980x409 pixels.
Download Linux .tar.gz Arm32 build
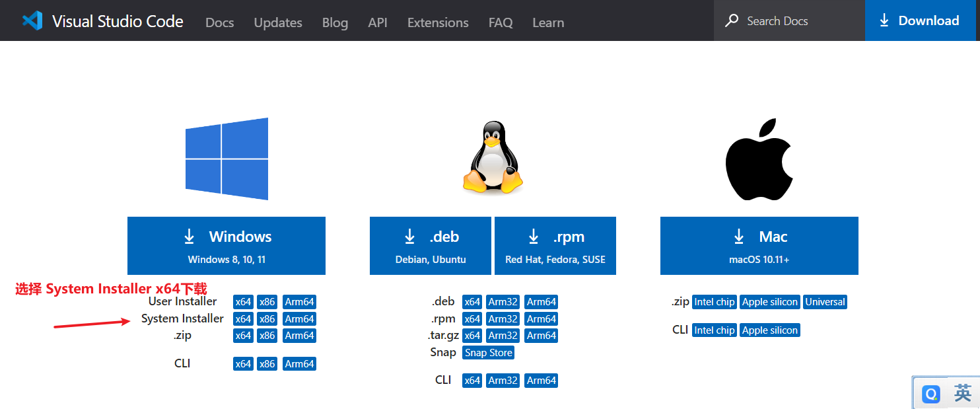503,336
